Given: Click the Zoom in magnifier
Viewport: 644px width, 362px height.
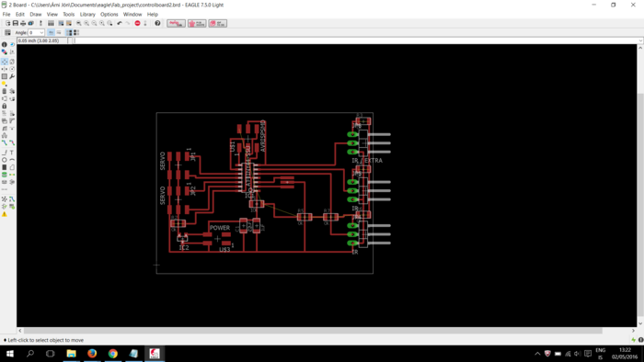Looking at the screenshot, I should [x=86, y=23].
